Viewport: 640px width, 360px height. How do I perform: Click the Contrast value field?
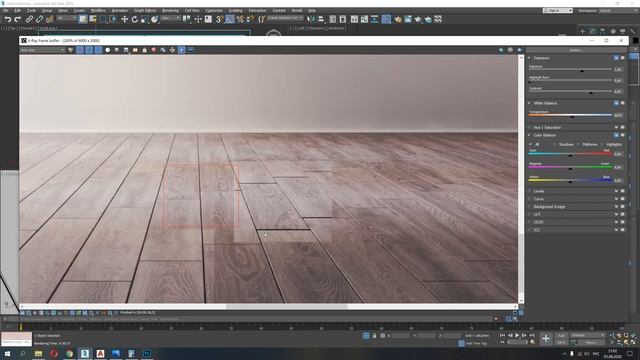tap(618, 91)
